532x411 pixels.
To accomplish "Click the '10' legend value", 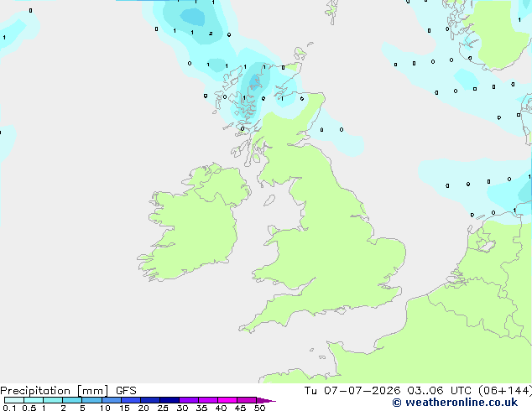I will coord(105,408).
